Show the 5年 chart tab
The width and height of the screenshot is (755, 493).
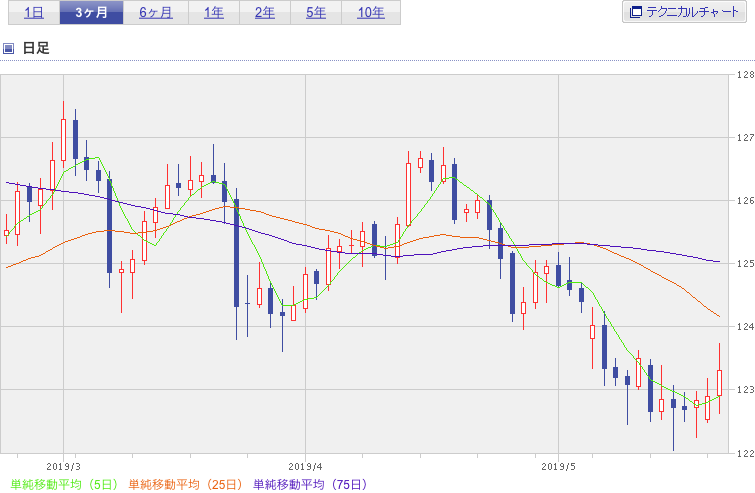(316, 13)
